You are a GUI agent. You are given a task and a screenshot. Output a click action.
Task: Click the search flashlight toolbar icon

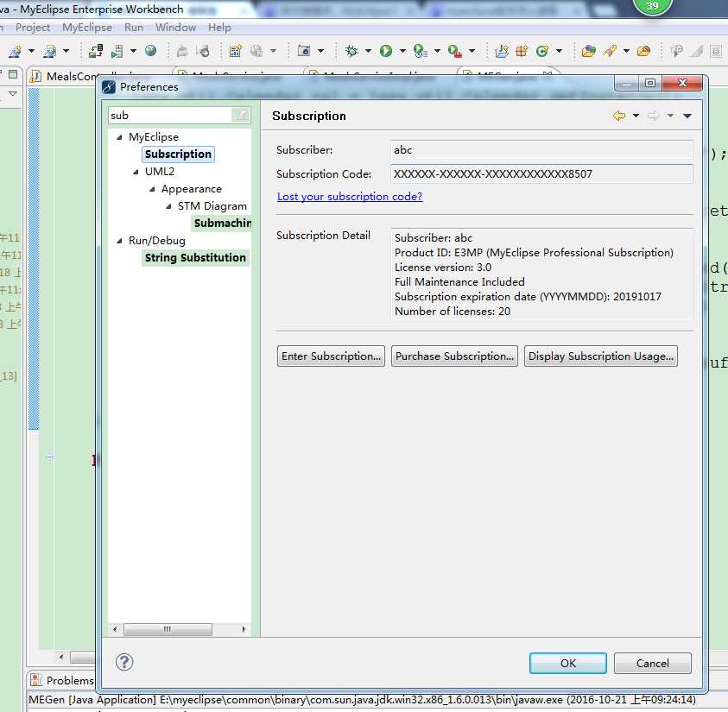tap(610, 51)
